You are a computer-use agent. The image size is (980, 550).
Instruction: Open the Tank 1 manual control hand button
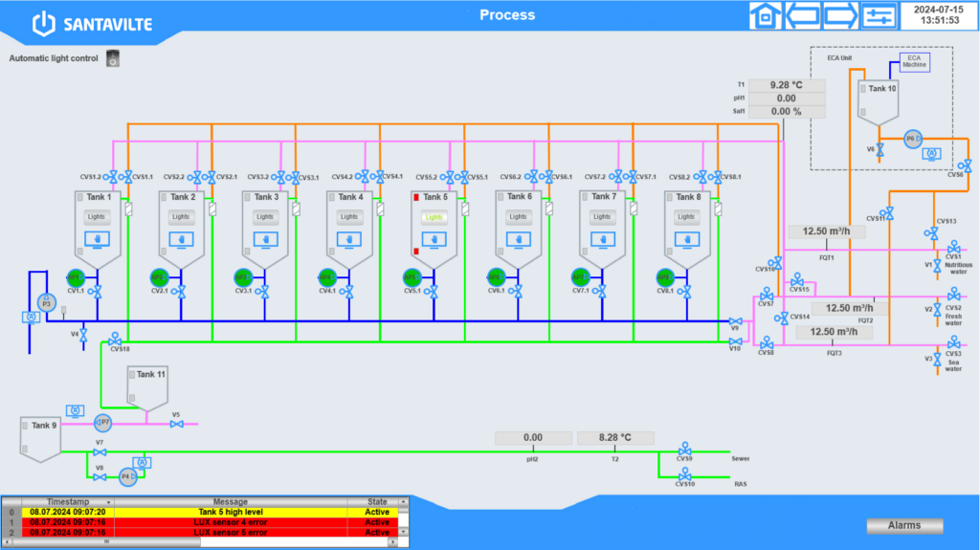[x=97, y=239]
